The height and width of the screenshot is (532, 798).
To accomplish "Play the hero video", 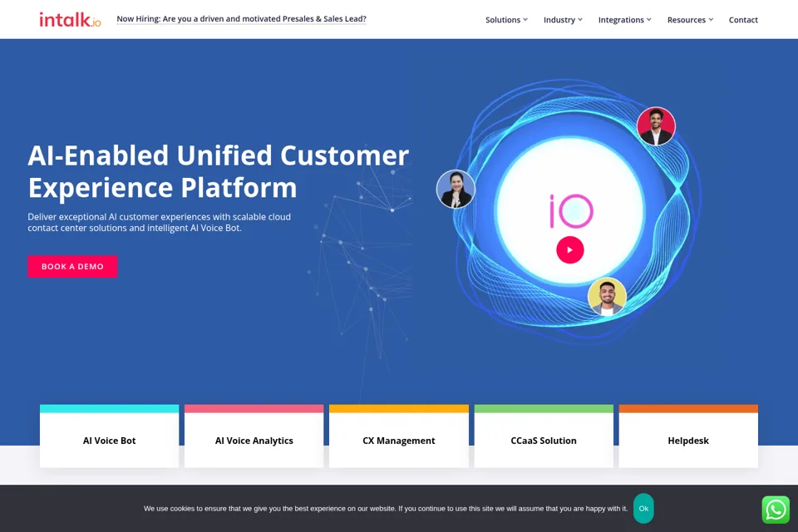I will pos(570,250).
